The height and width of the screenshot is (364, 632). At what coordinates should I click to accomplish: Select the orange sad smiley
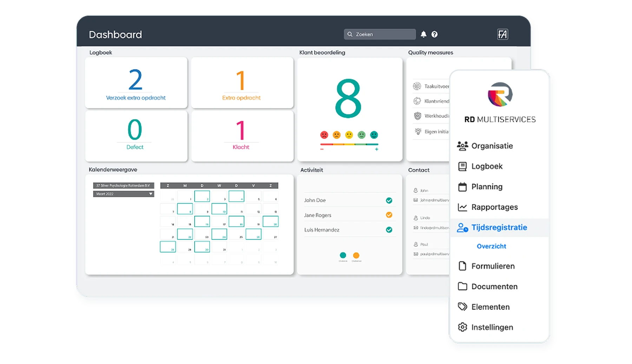pos(336,135)
